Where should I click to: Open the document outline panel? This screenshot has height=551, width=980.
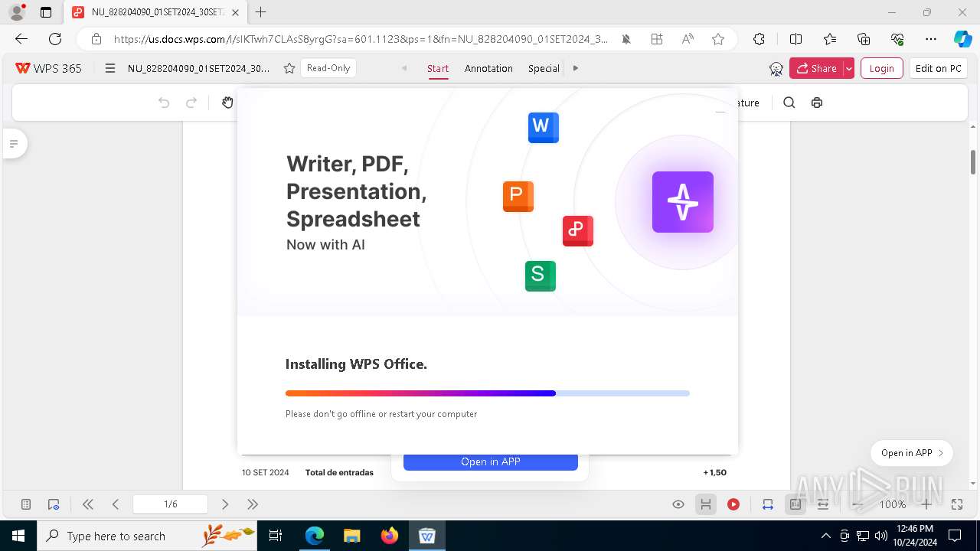(14, 143)
